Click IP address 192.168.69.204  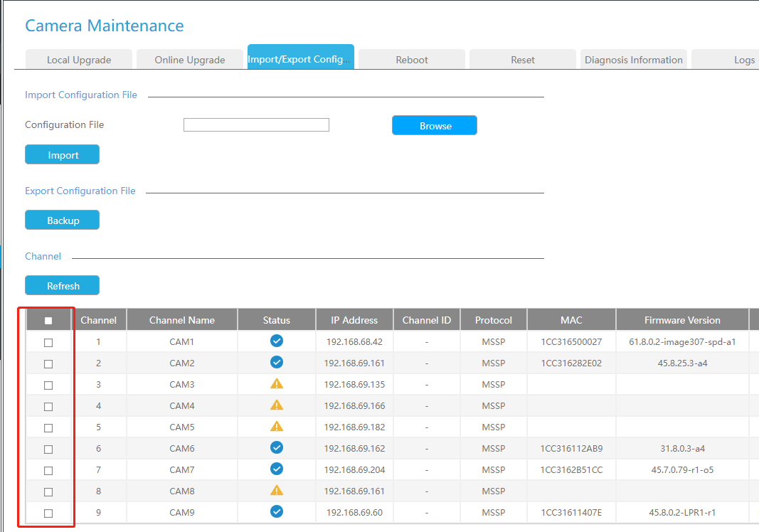tap(354, 469)
